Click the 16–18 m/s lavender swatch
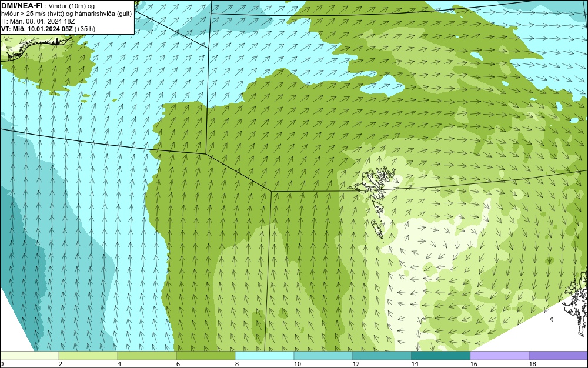This screenshot has height=368, width=588. click(499, 356)
